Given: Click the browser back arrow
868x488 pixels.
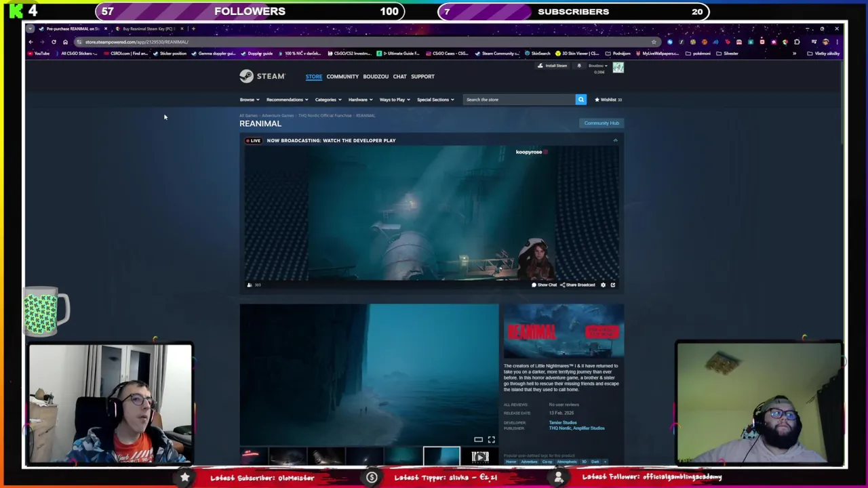Looking at the screenshot, I should 31,42.
